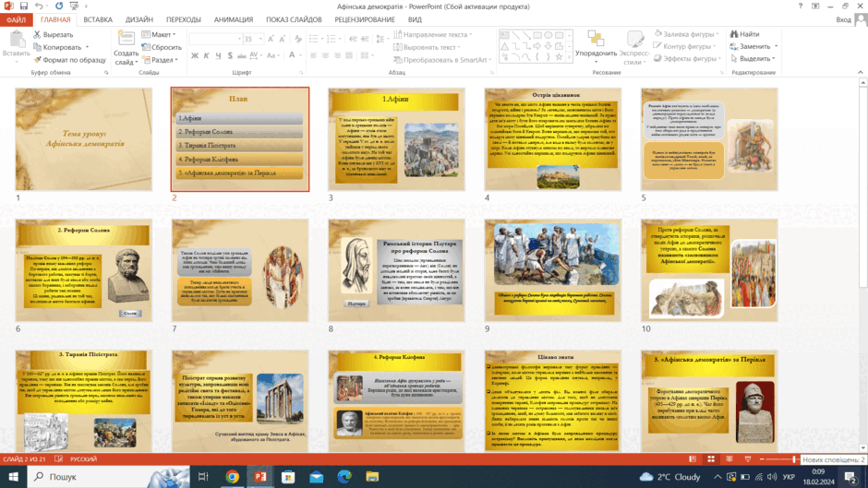Toggle align text right

[337, 55]
